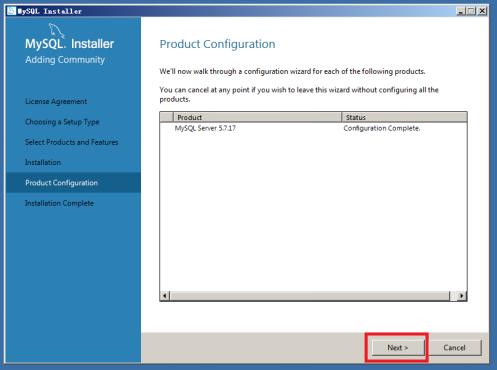Click the horizontal scrollbar track
497x370 pixels.
click(x=310, y=296)
